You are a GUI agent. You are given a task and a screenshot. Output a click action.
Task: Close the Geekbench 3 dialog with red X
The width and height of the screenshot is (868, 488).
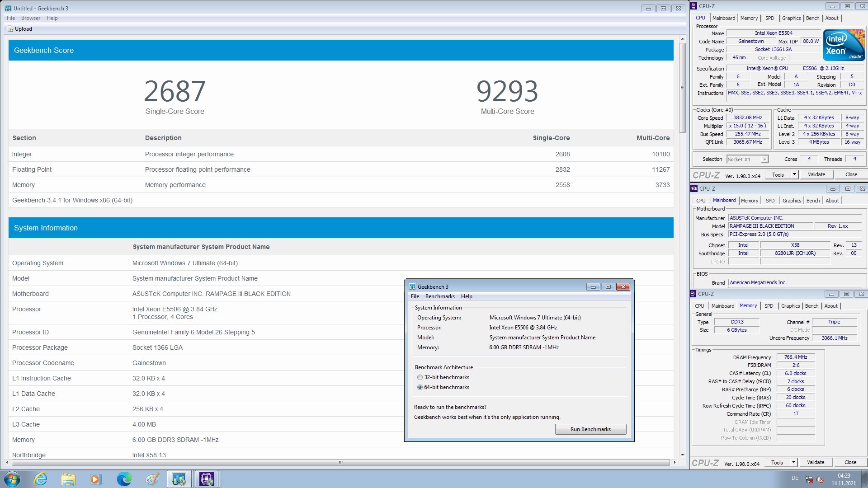click(x=623, y=286)
